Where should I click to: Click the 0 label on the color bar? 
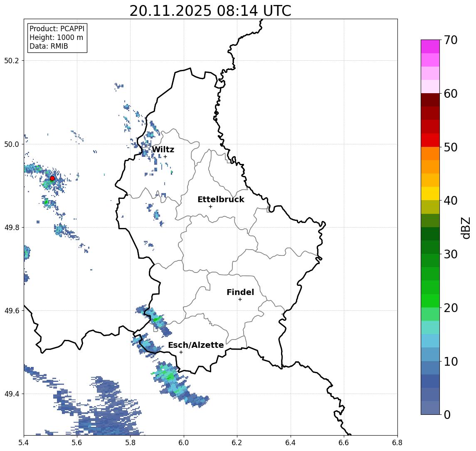[447, 414]
